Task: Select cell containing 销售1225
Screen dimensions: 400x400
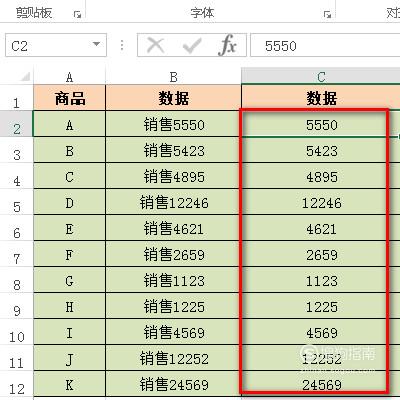Action: pyautogui.click(x=173, y=306)
